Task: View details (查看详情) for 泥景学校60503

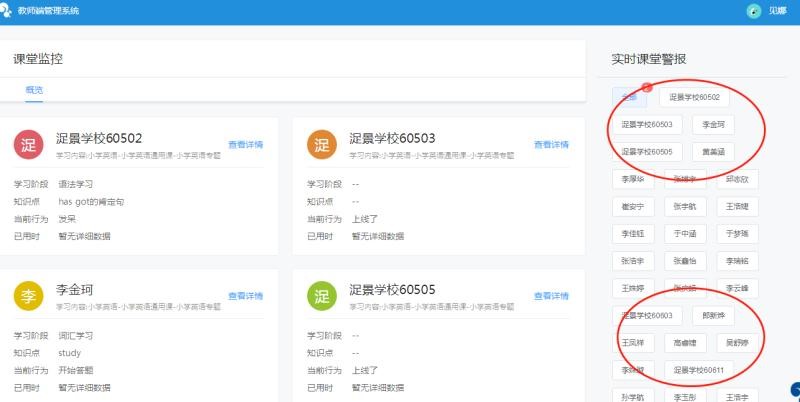Action: 551,144
